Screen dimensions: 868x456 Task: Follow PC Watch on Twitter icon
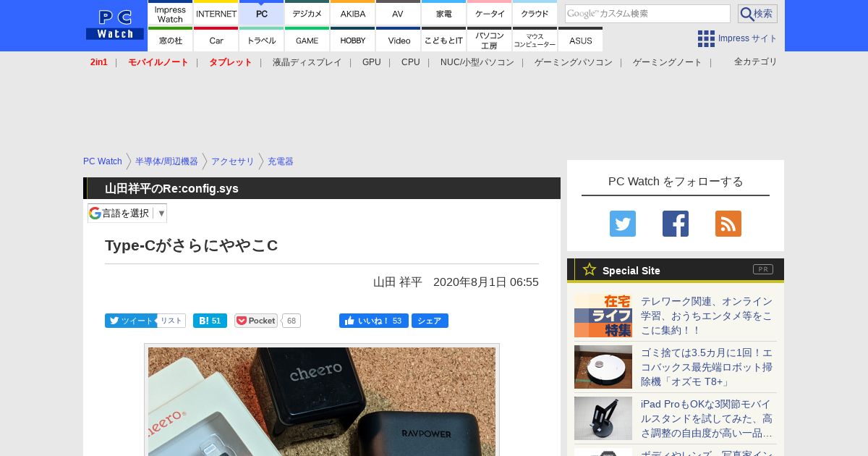tap(623, 224)
